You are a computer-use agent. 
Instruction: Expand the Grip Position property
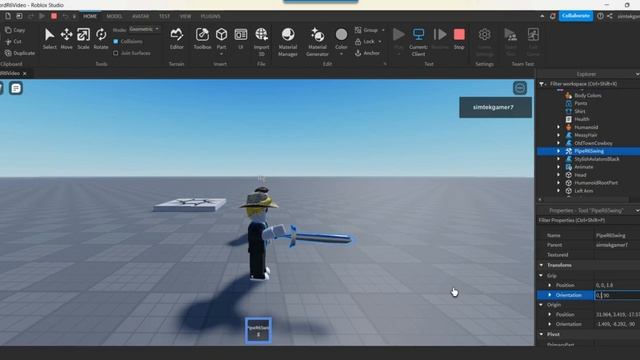point(550,285)
